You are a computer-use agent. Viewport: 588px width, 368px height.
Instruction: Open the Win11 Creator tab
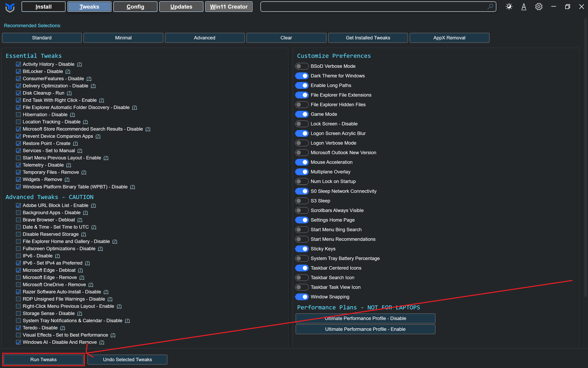(x=229, y=7)
